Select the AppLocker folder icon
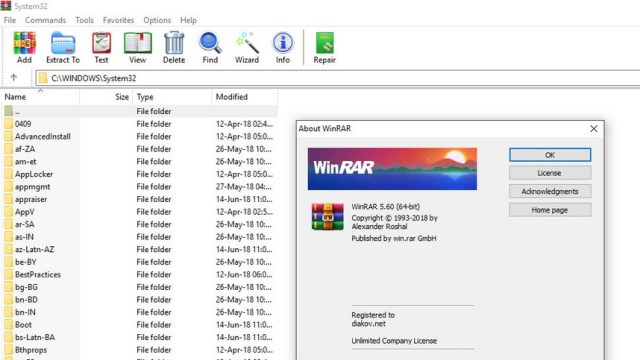 click(x=9, y=174)
